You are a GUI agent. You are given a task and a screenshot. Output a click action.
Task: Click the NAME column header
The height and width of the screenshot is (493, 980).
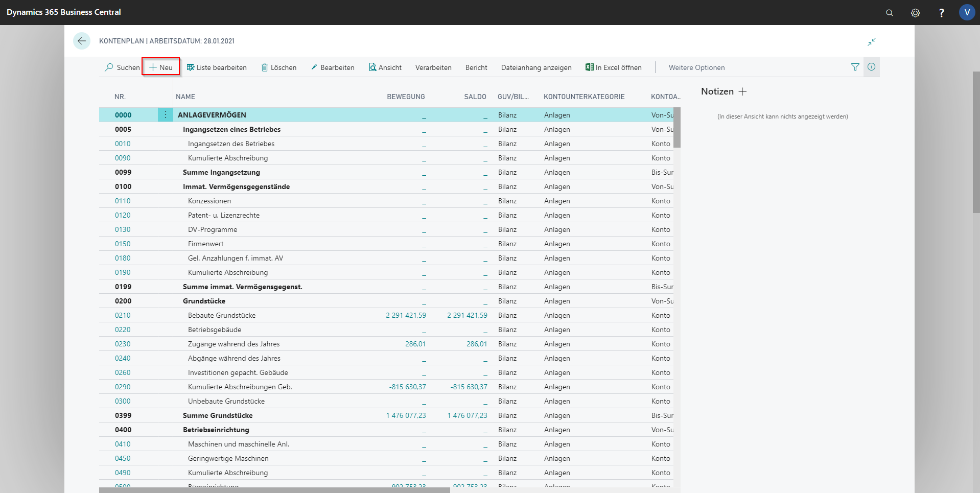click(185, 97)
